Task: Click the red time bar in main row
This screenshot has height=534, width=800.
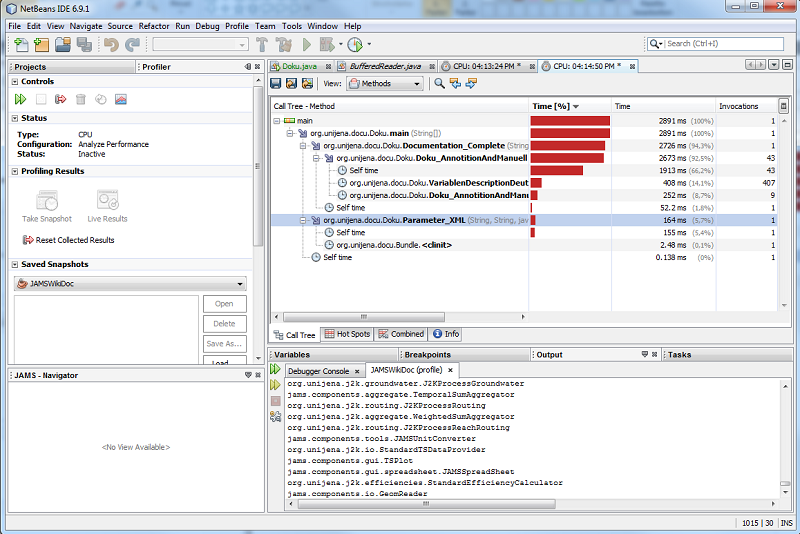Action: pyautogui.click(x=569, y=121)
